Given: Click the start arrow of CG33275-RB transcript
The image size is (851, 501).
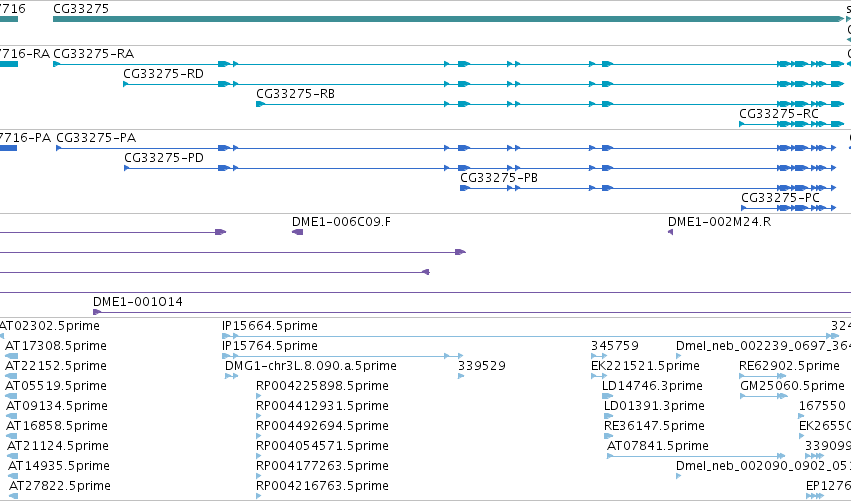Looking at the screenshot, I should click(x=261, y=104).
